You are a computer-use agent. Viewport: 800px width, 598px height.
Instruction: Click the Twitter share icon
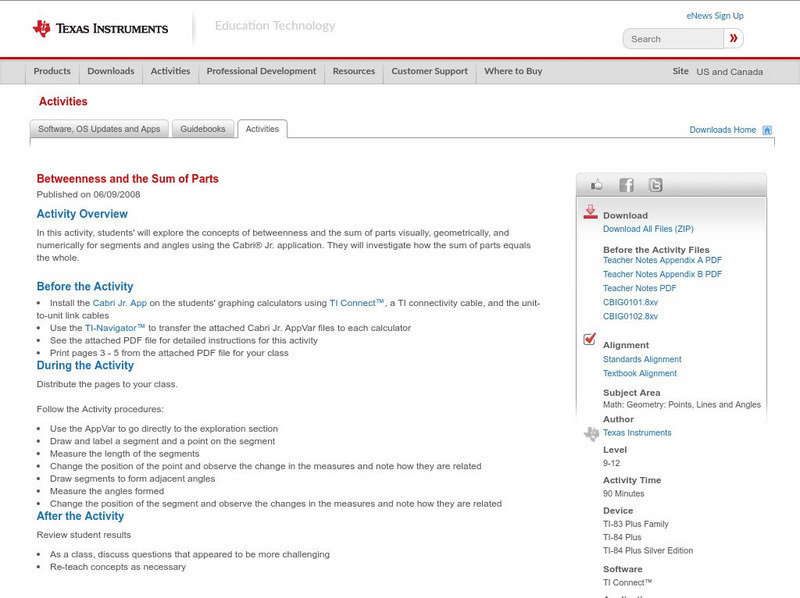(658, 184)
